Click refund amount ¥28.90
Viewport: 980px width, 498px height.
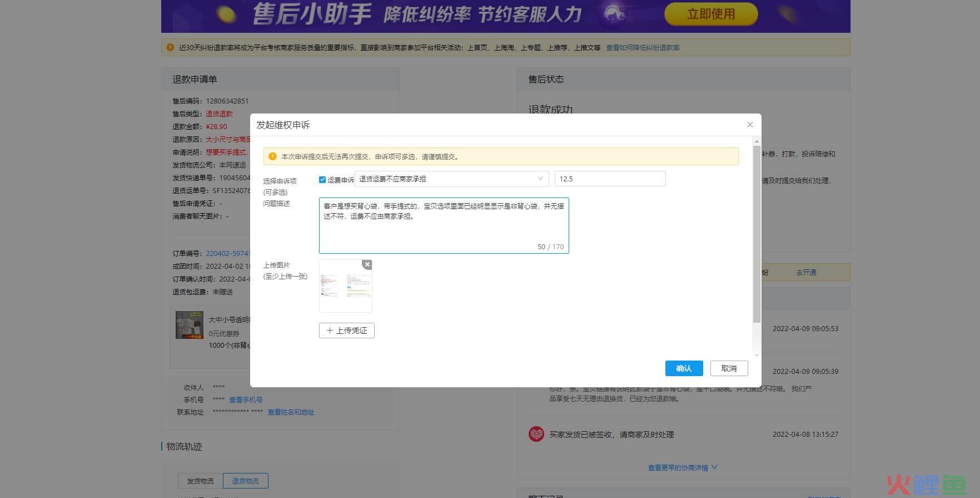coord(216,126)
